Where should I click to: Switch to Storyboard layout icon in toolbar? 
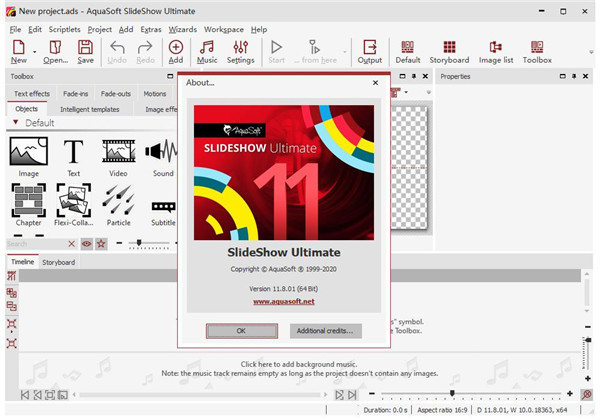449,52
